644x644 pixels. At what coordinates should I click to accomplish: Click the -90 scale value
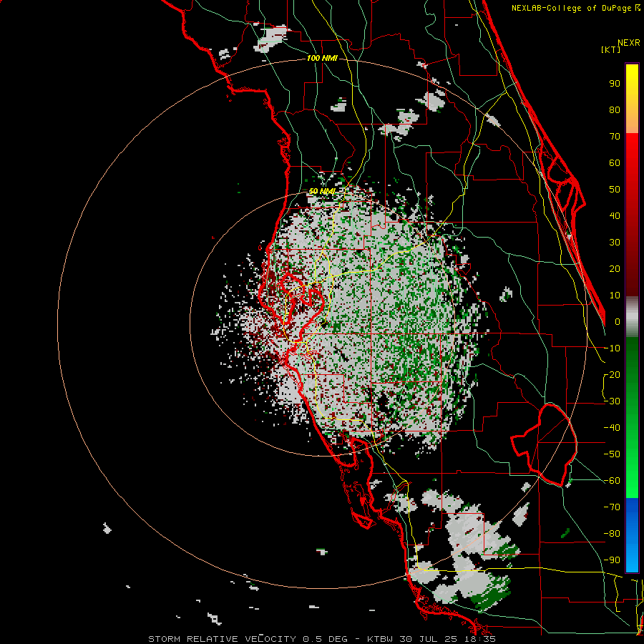pyautogui.click(x=612, y=560)
